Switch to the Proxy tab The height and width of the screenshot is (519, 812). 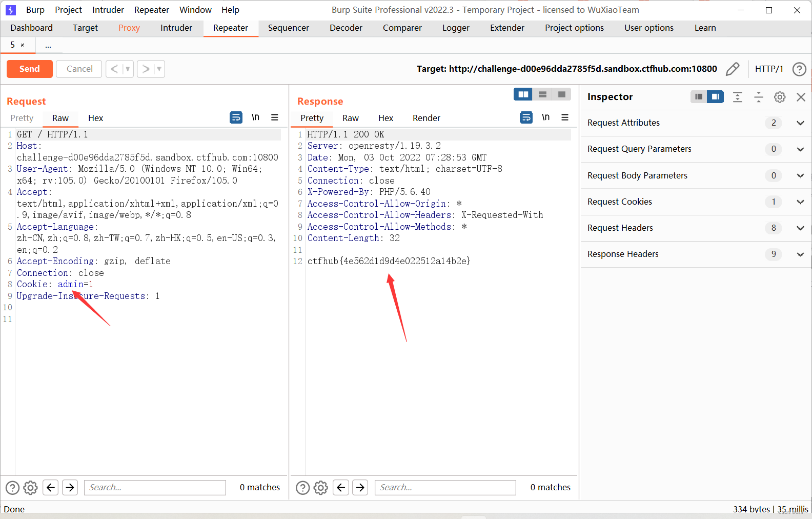click(x=129, y=28)
